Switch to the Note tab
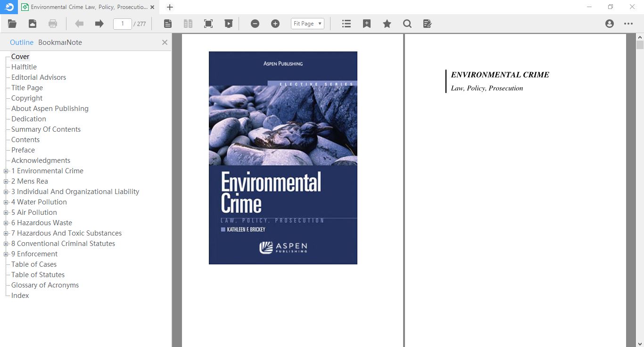Viewport: 644px width, 347px height. (x=74, y=42)
